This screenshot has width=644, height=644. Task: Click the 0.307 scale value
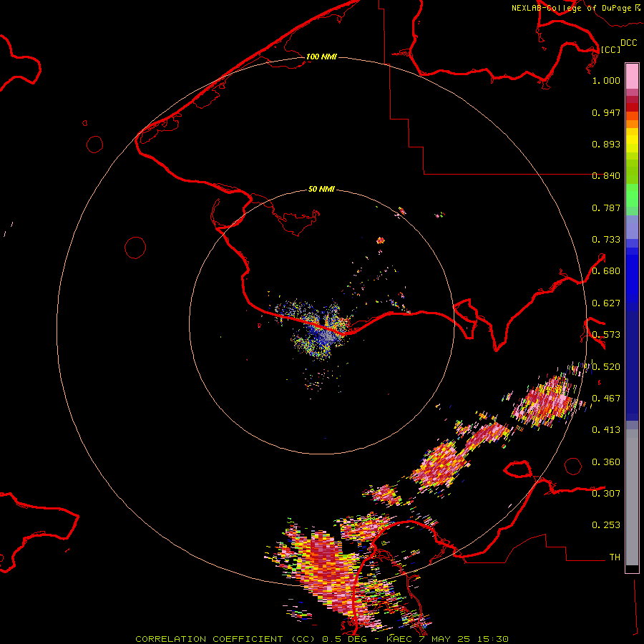(606, 493)
